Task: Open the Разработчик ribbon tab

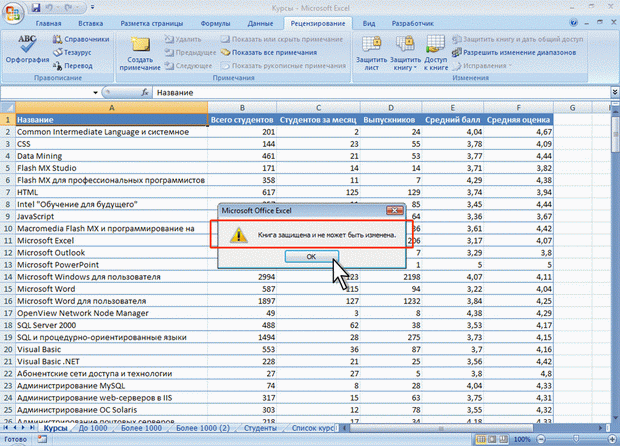Action: pos(412,23)
